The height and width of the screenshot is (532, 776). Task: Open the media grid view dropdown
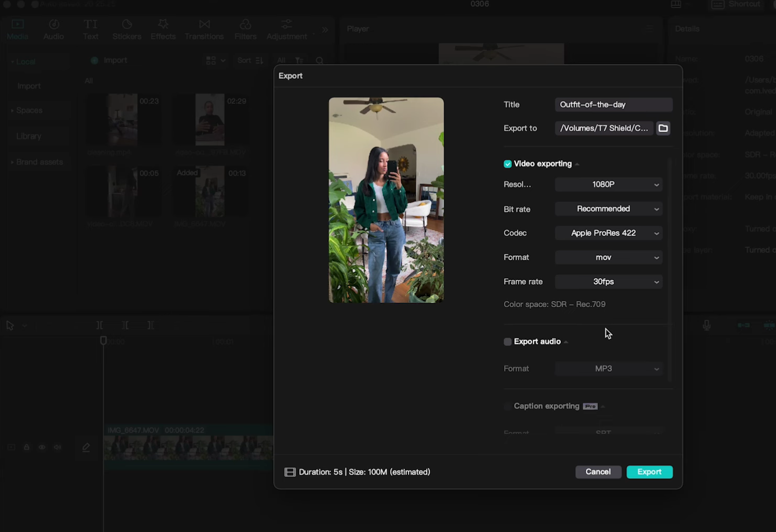[215, 61]
